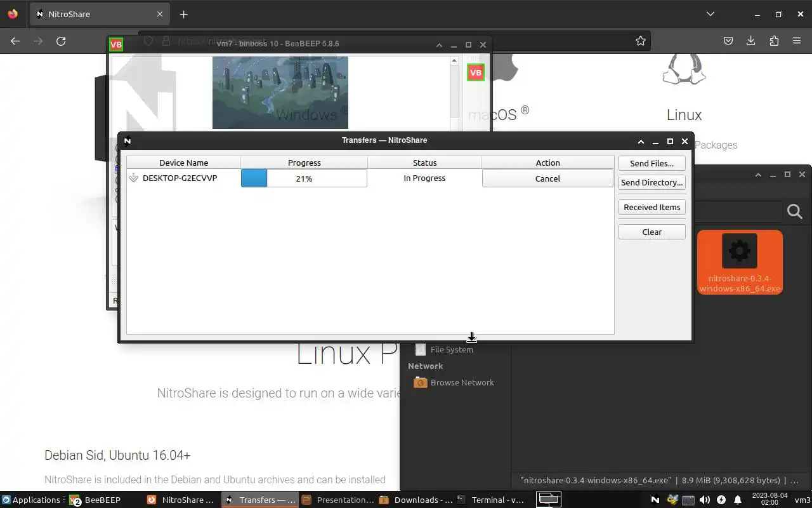The image size is (812, 508).
Task: Click the NitroShare N icon in Transfers title bar
Action: pos(128,141)
